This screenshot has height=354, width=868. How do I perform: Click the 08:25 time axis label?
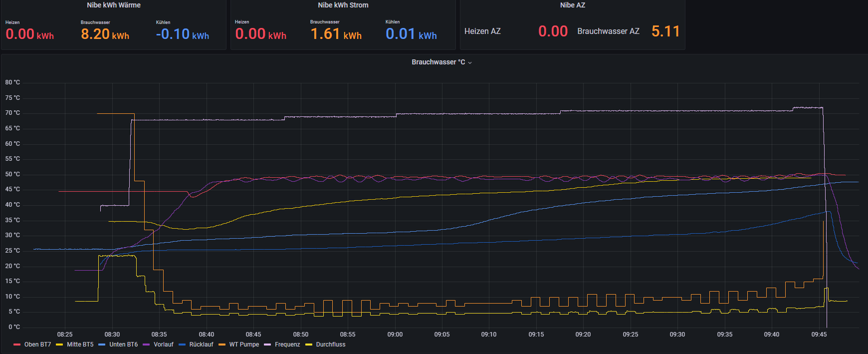click(x=65, y=335)
